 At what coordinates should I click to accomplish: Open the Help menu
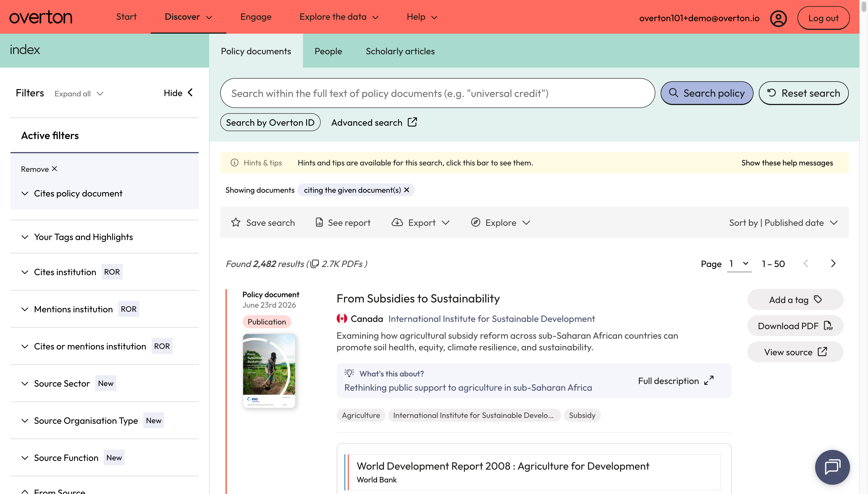[x=422, y=17]
